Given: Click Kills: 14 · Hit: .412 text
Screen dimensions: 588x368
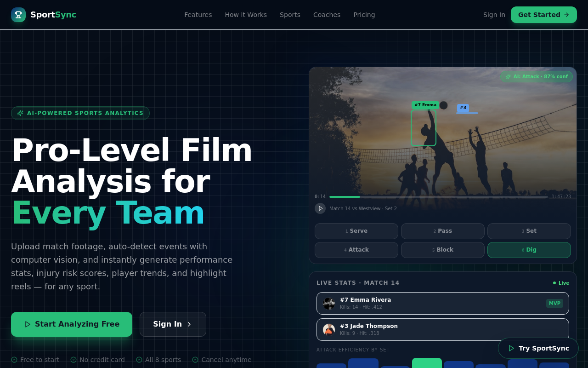Looking at the screenshot, I should (x=361, y=307).
